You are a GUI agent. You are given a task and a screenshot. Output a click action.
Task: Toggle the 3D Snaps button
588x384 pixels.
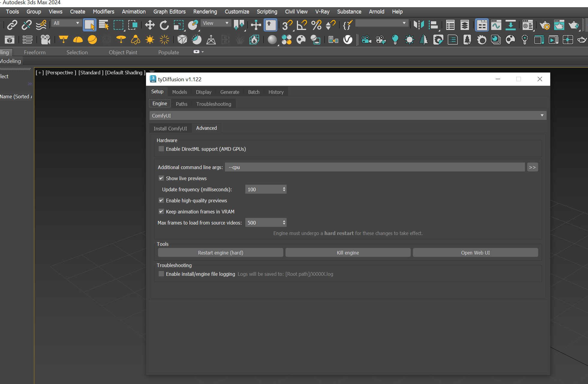pos(287,25)
